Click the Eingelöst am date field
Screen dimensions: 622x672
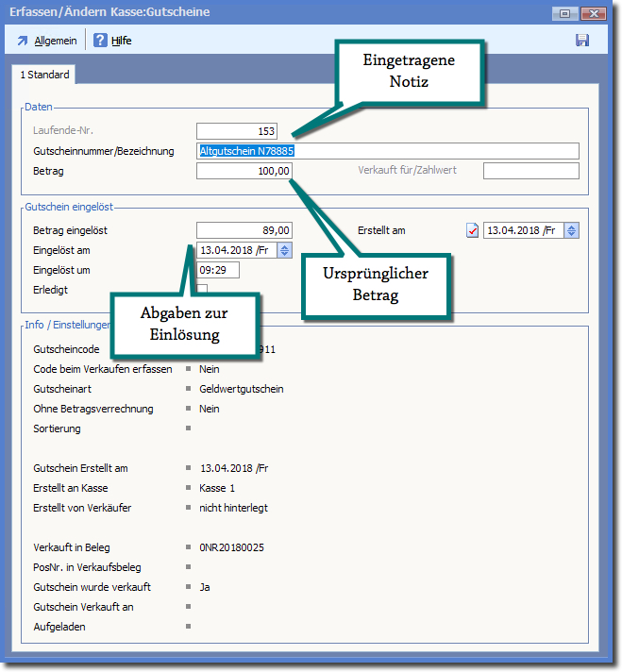236,250
